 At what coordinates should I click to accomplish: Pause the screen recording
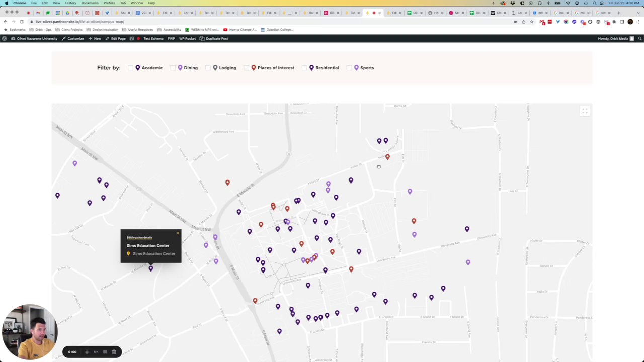[105, 352]
